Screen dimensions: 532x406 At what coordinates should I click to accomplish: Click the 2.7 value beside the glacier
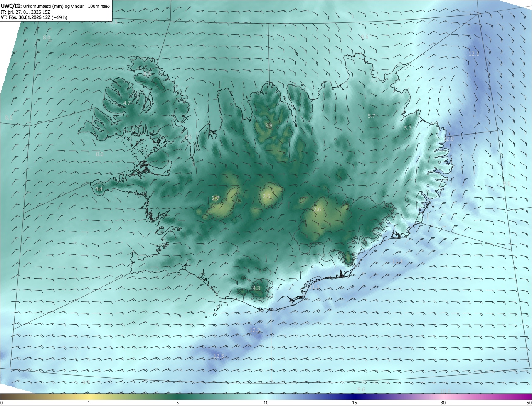coord(215,198)
